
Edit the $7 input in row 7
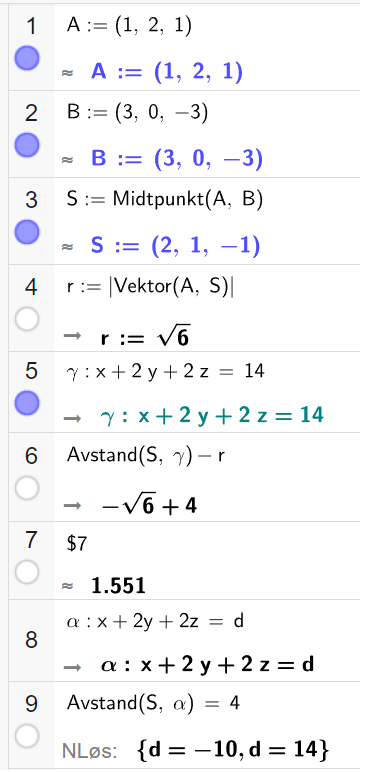pyautogui.click(x=76, y=544)
